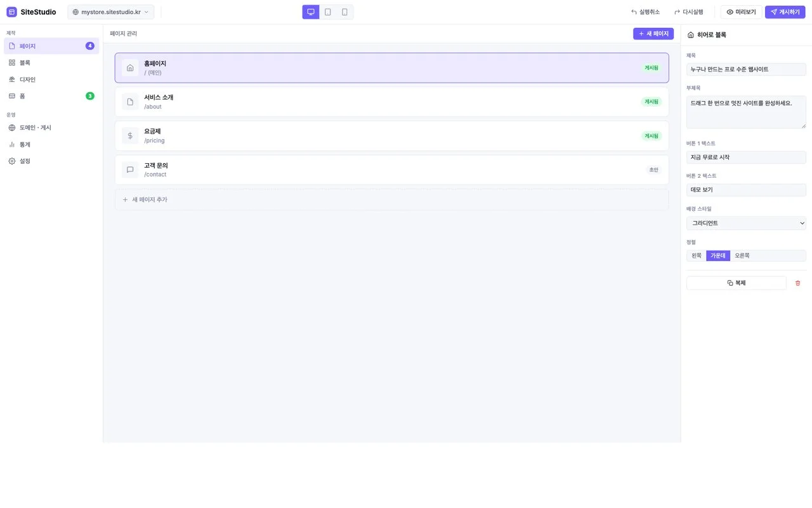
Task: Click the chat icon on 고객 문의 row
Action: pos(130,170)
